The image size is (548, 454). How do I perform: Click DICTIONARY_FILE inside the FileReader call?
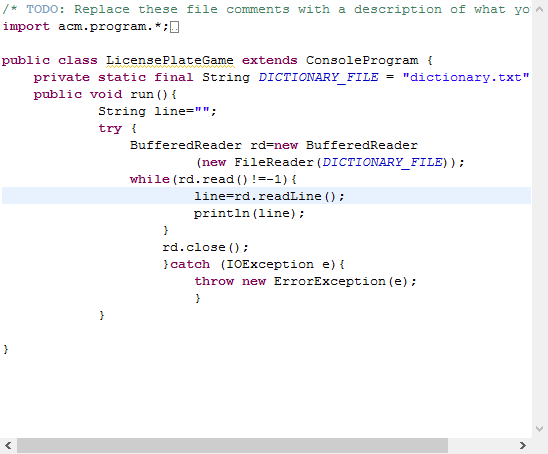point(382,163)
